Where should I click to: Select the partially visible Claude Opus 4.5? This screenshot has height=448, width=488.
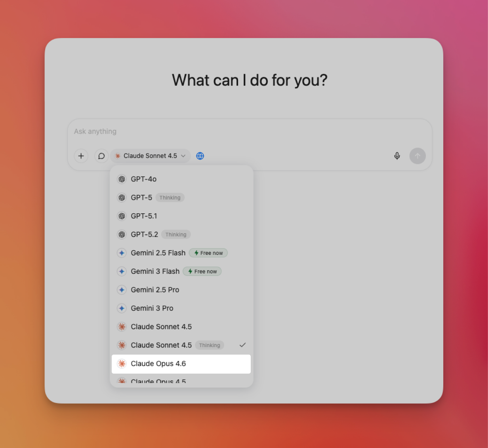[181, 380]
